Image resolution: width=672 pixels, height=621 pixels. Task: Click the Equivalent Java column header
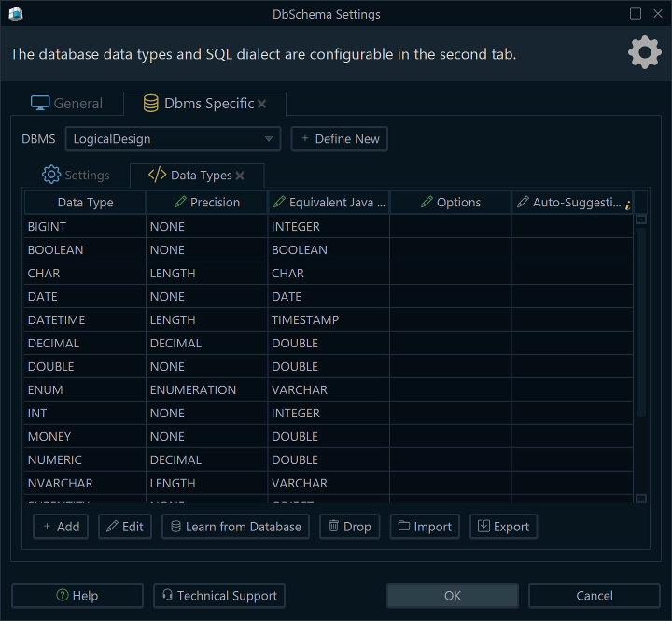[329, 202]
